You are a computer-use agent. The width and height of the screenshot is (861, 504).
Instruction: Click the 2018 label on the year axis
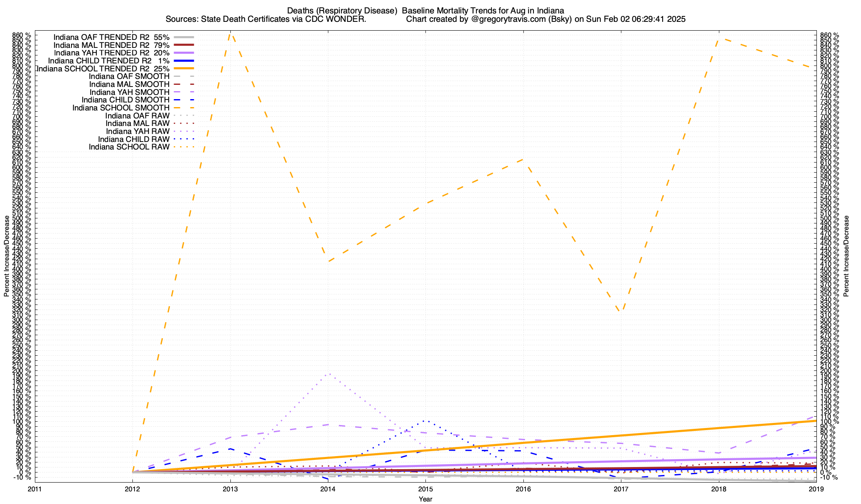tap(718, 489)
